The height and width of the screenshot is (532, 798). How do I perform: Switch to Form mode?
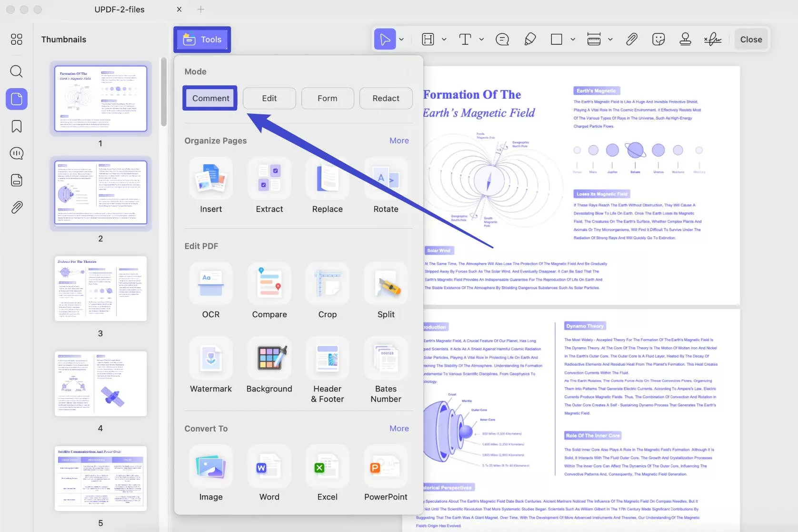click(x=328, y=98)
